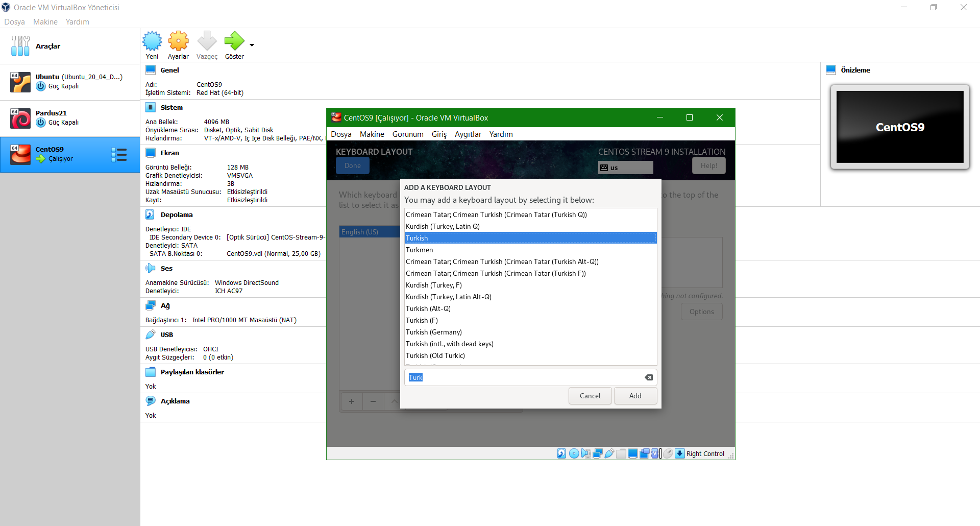Click the network adapters status icon
Screen dimensions: 980x526
tap(598, 453)
